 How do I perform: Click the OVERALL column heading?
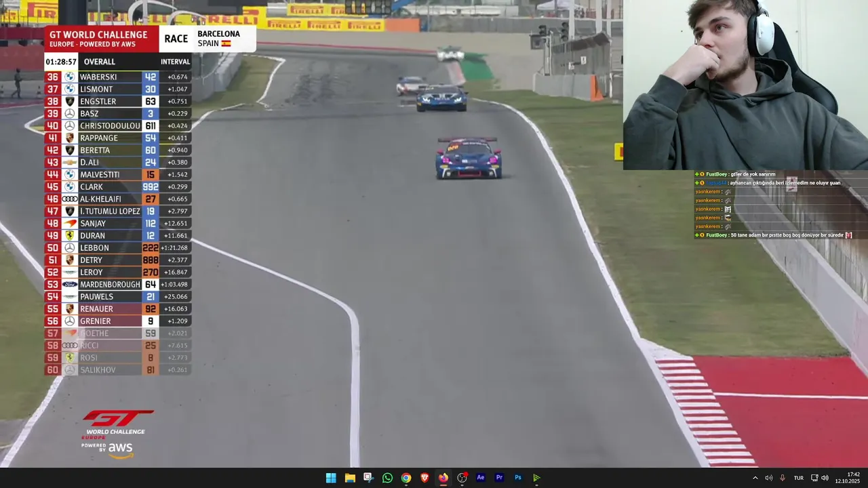tap(100, 62)
